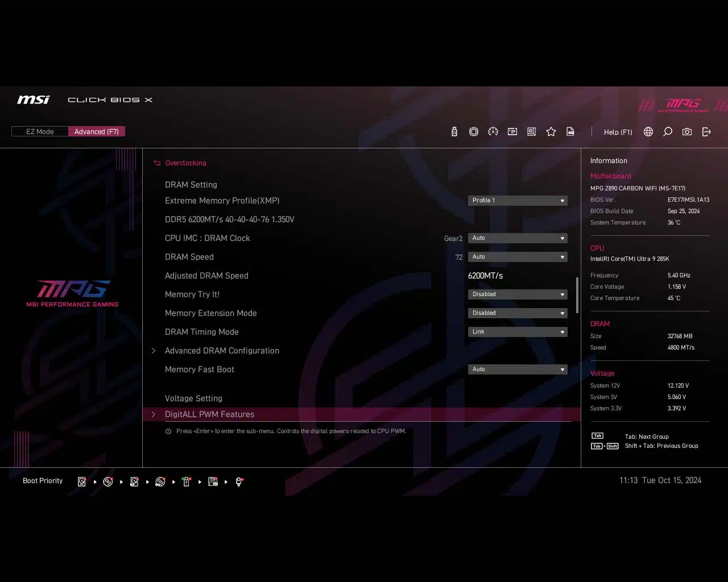Click the MSI logo at top left

pyautogui.click(x=34, y=99)
